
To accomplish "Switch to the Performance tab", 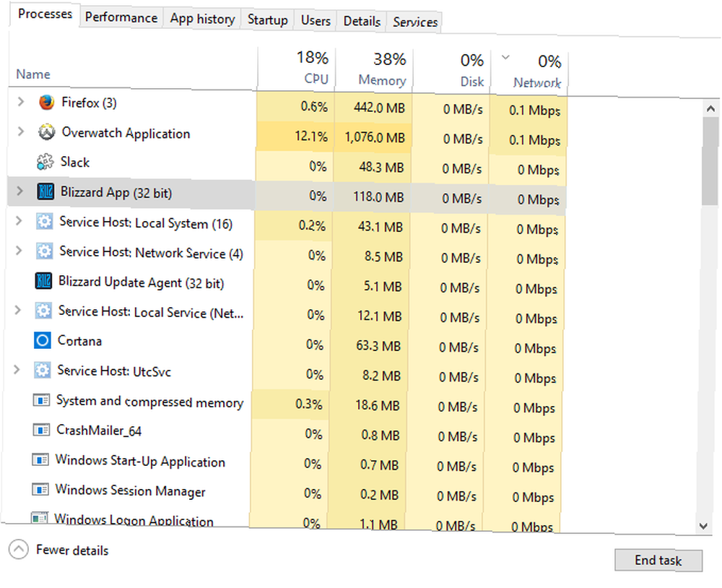I will [121, 17].
